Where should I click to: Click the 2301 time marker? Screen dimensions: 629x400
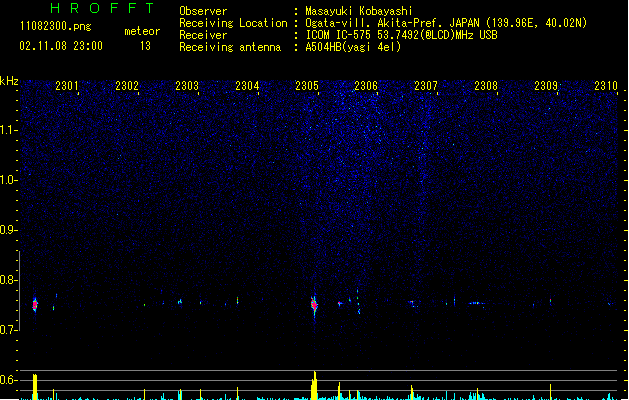(67, 86)
